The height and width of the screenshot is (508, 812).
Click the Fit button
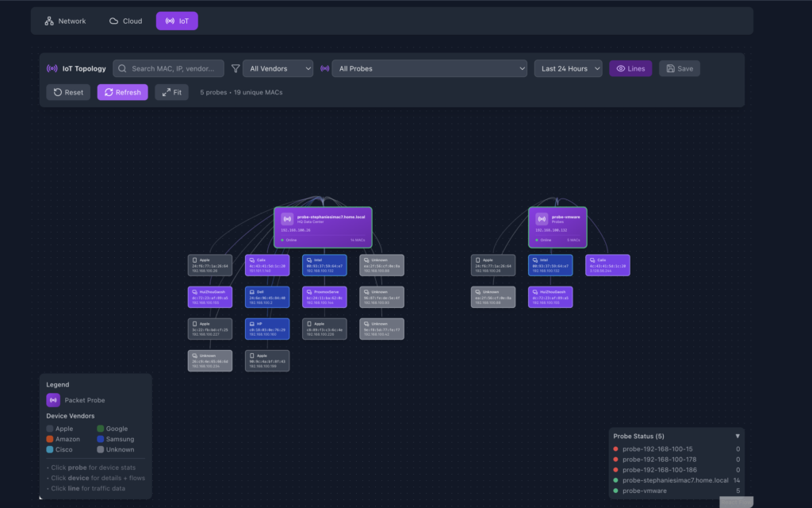click(x=172, y=93)
